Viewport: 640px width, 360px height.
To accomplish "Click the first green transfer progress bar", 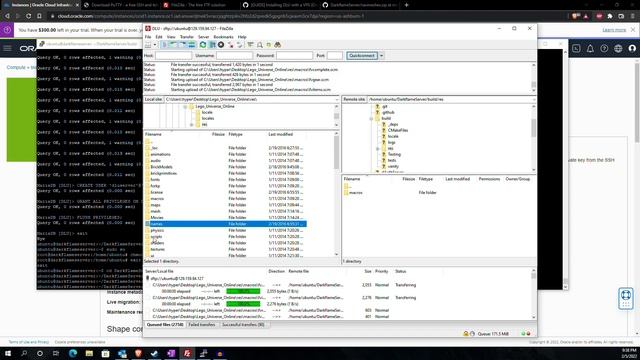I will pos(243,291).
